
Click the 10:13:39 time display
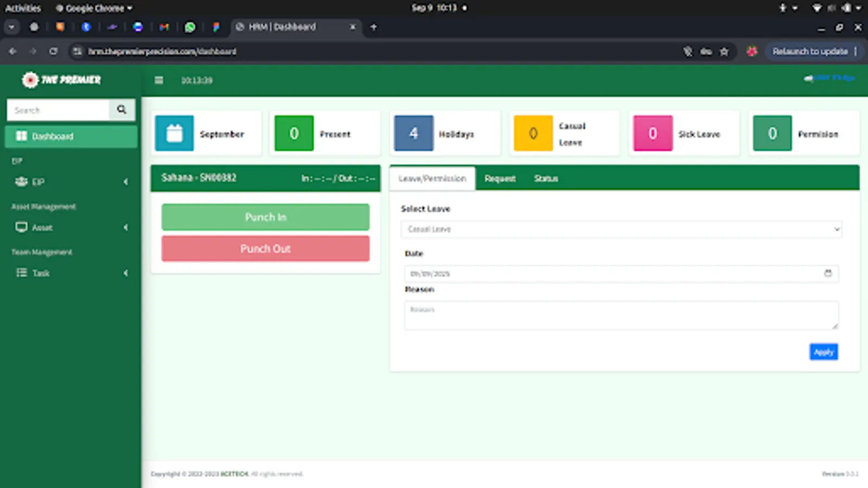click(x=196, y=80)
